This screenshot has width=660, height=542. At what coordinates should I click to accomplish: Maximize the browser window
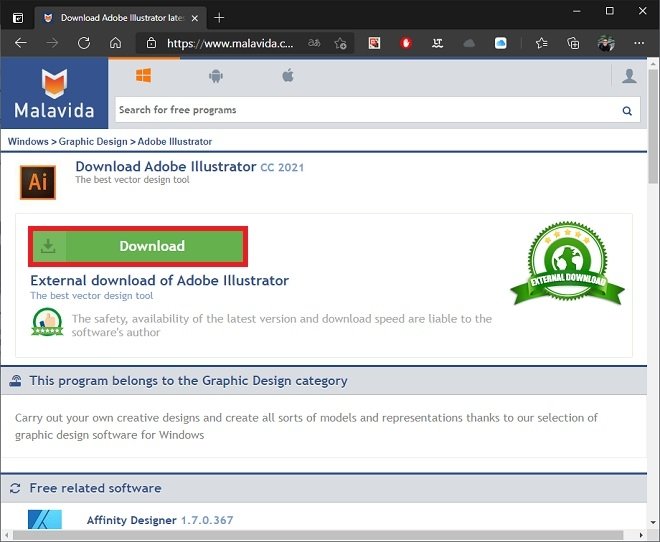coord(609,11)
